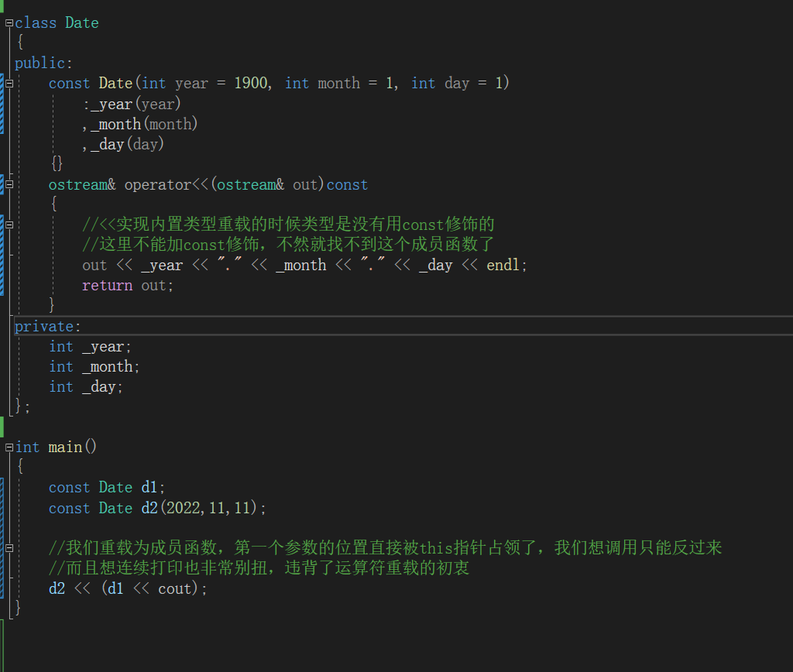Click the 1900 default year value

pyautogui.click(x=251, y=83)
